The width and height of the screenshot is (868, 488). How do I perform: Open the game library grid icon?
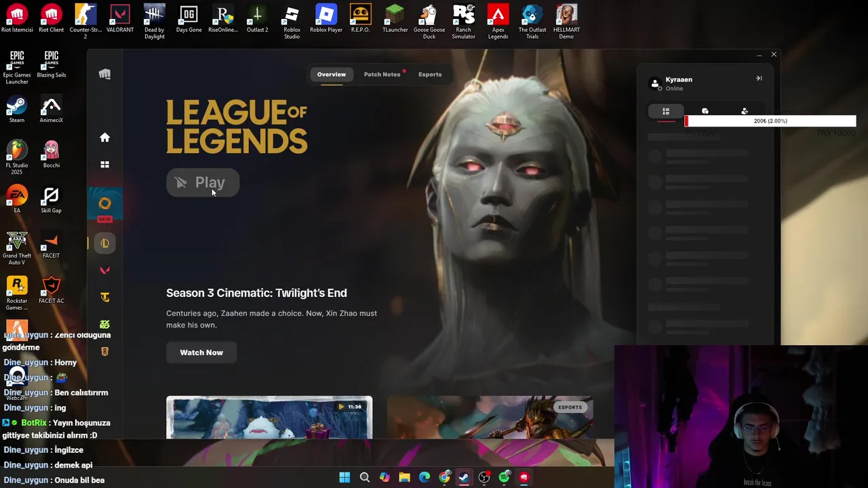[x=104, y=165]
